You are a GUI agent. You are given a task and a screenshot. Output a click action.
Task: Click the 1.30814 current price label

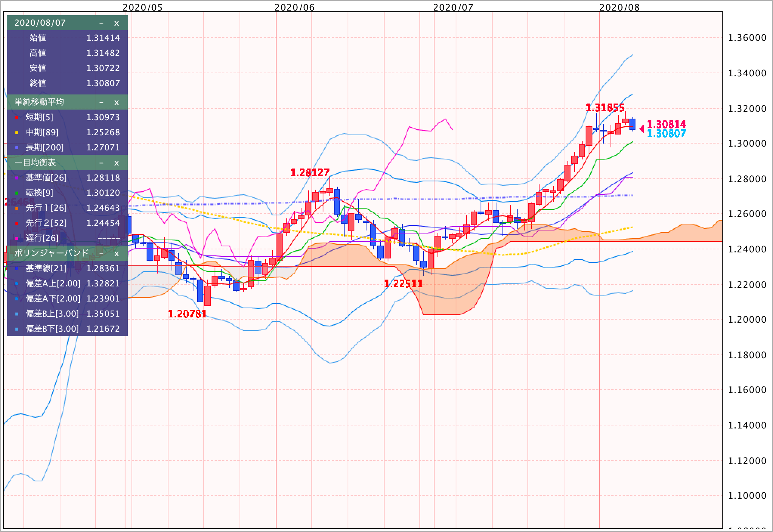[x=666, y=124]
